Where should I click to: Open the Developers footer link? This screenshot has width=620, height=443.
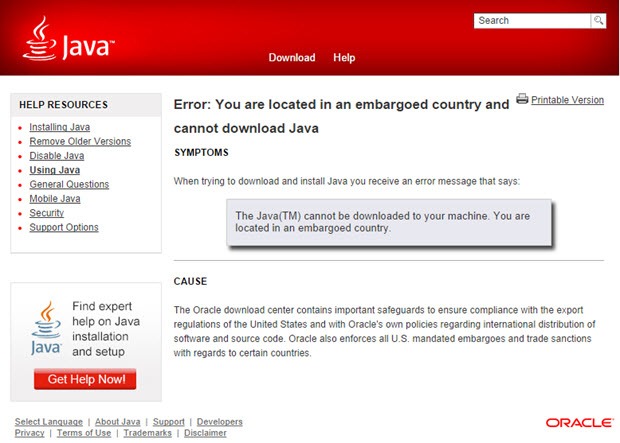tap(219, 422)
